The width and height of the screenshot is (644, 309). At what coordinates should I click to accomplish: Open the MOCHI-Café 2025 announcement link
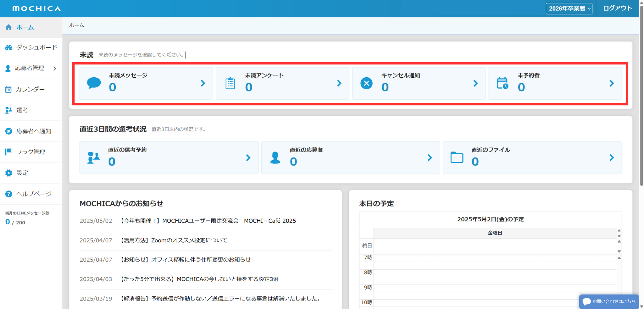[x=208, y=221]
